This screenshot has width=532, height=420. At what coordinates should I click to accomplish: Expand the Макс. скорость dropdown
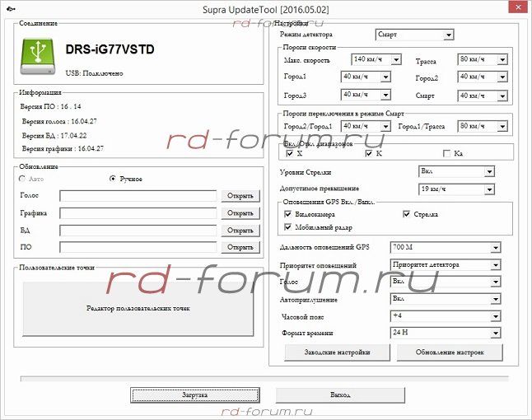(x=376, y=59)
